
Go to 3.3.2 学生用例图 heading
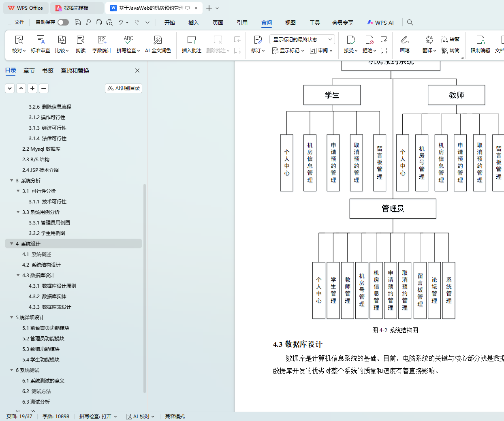pyautogui.click(x=47, y=233)
